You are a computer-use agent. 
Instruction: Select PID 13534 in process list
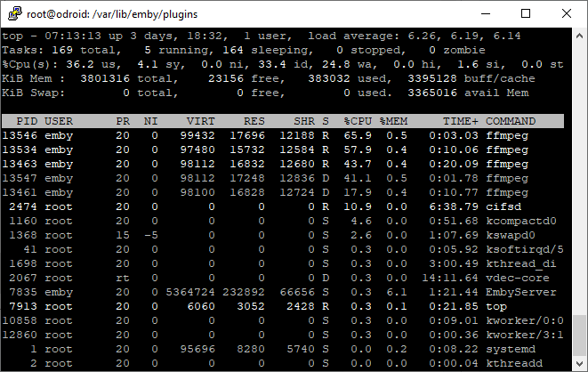(x=20, y=150)
